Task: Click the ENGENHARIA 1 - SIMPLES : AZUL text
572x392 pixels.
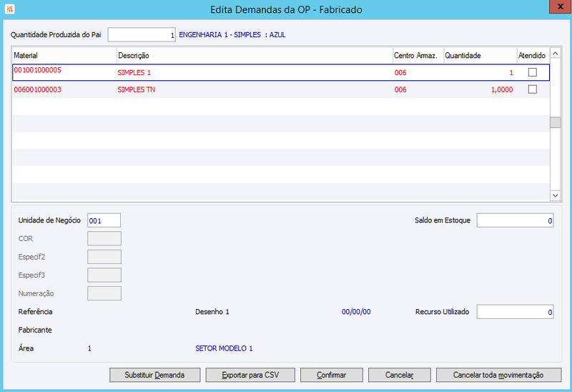Action: [x=232, y=34]
